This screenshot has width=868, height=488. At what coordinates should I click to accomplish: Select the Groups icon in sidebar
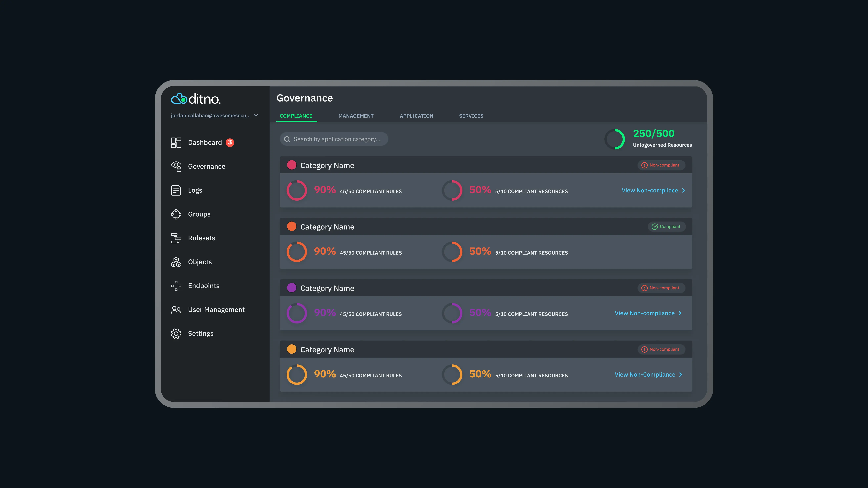coord(176,214)
